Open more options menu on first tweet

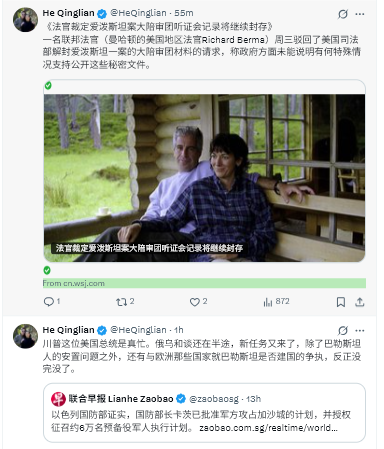point(360,14)
